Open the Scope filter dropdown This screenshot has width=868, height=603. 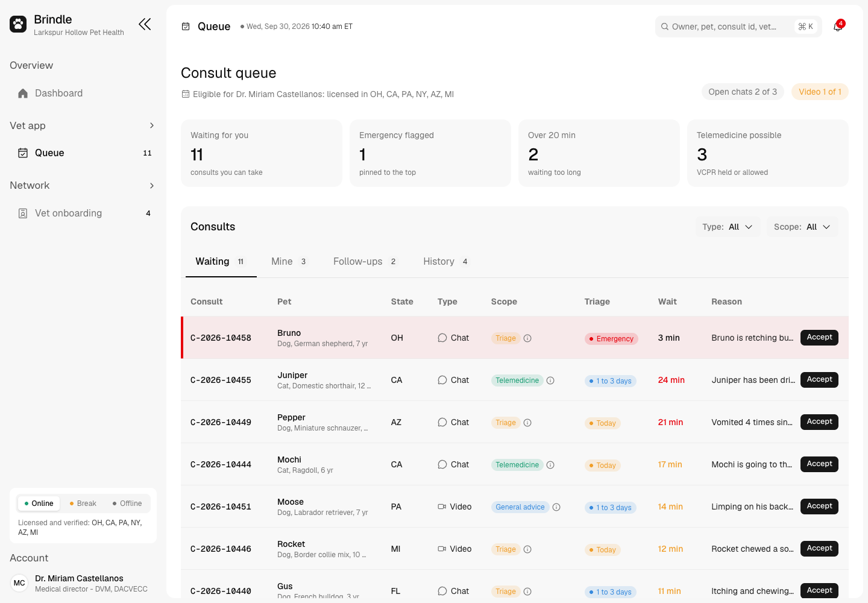click(802, 227)
